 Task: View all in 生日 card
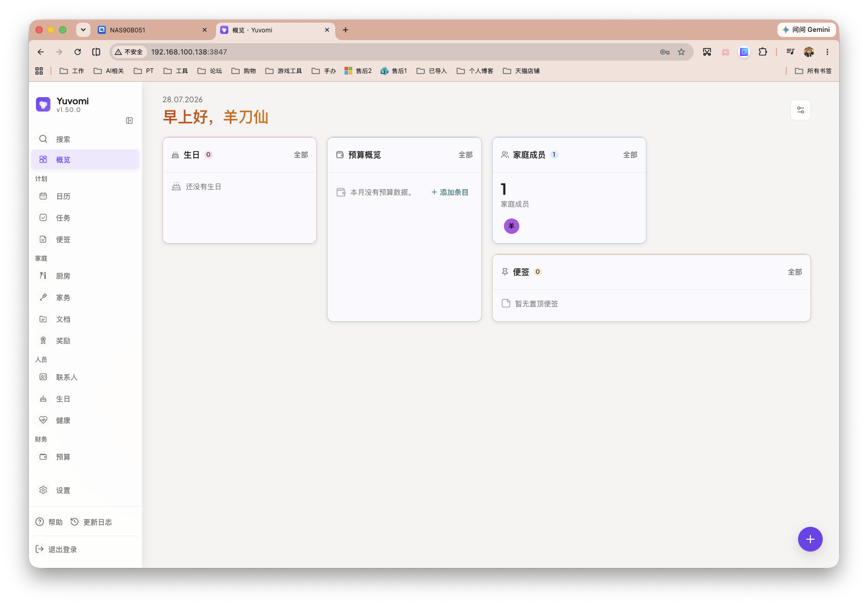coord(301,155)
